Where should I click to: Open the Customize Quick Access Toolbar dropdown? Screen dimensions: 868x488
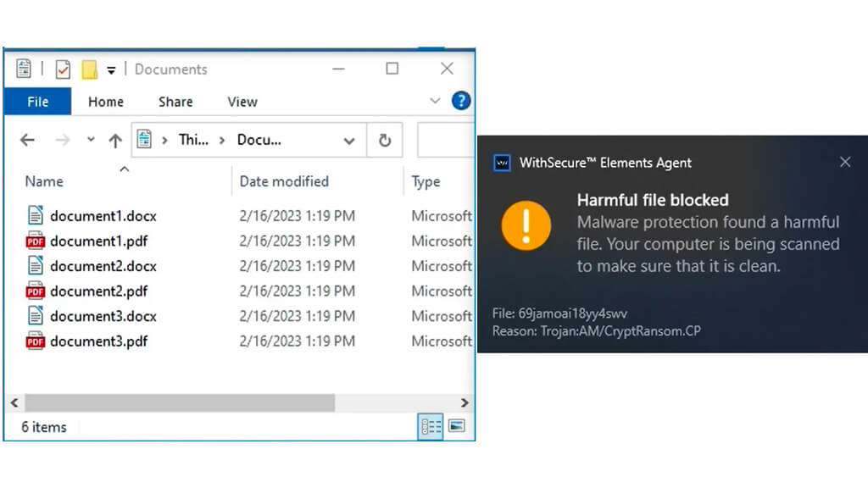click(x=111, y=70)
